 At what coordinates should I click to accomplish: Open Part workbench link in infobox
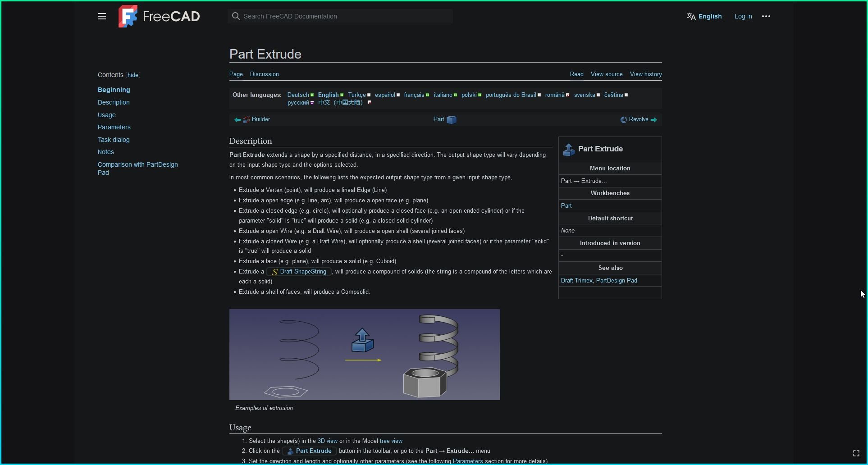[x=566, y=206]
